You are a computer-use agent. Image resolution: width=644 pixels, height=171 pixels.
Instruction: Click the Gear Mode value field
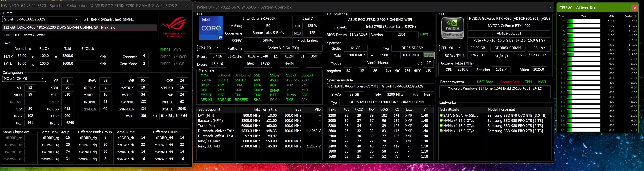[x=144, y=64]
